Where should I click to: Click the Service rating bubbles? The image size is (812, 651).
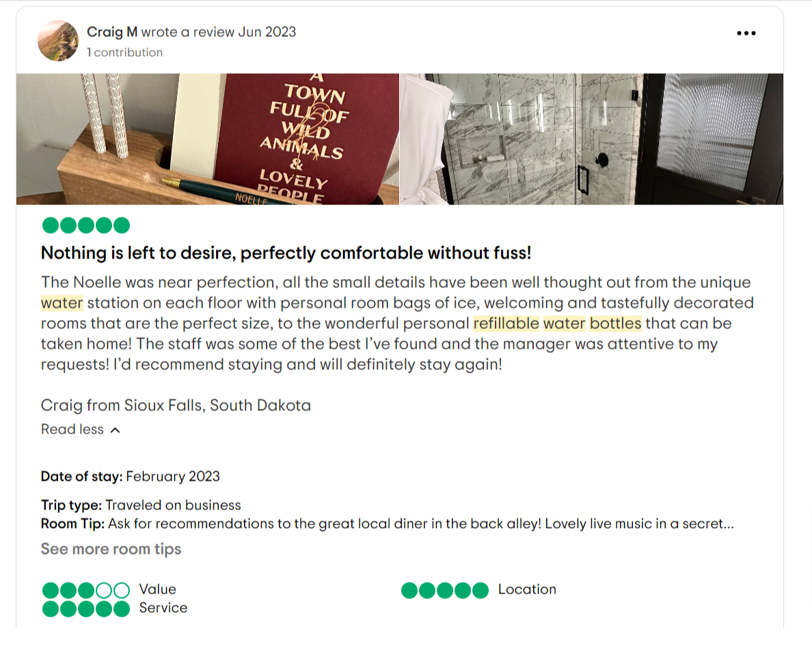coord(85,608)
